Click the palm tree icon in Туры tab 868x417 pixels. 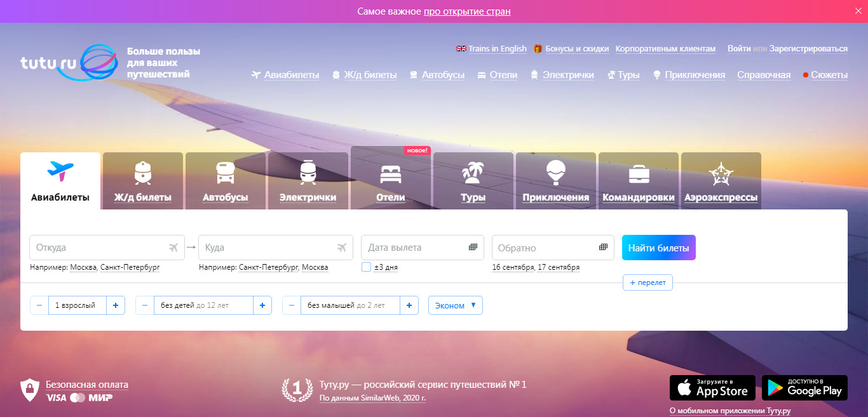(x=473, y=172)
